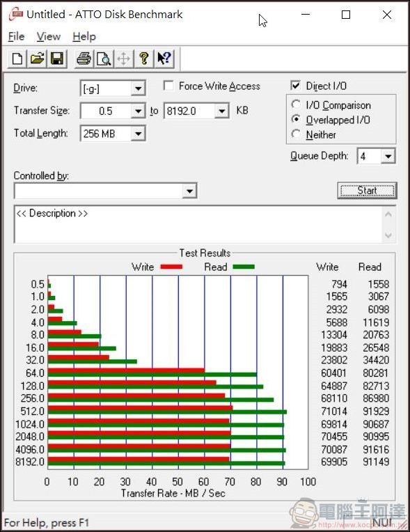This screenshot has height=532, width=410.
Task: Click the write value 794
Action: (339, 284)
